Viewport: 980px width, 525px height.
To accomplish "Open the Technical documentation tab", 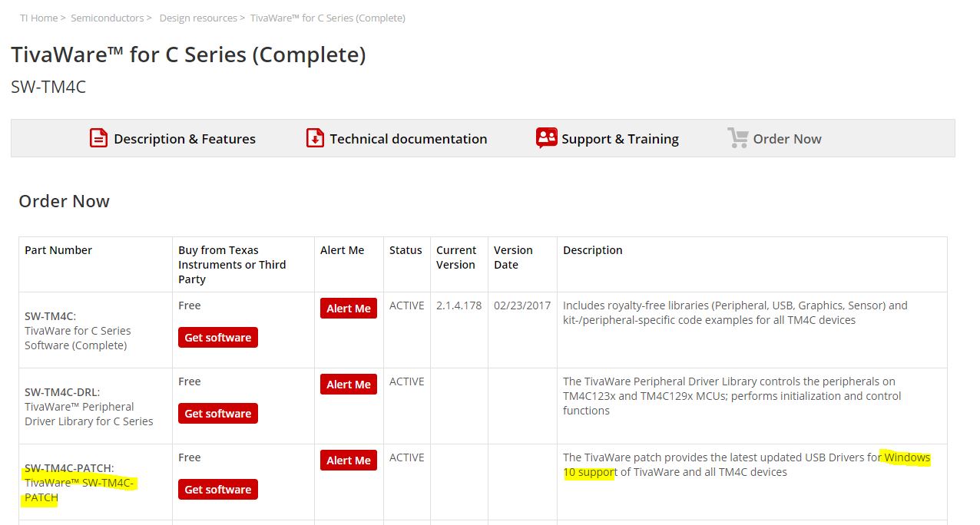I will (x=409, y=139).
